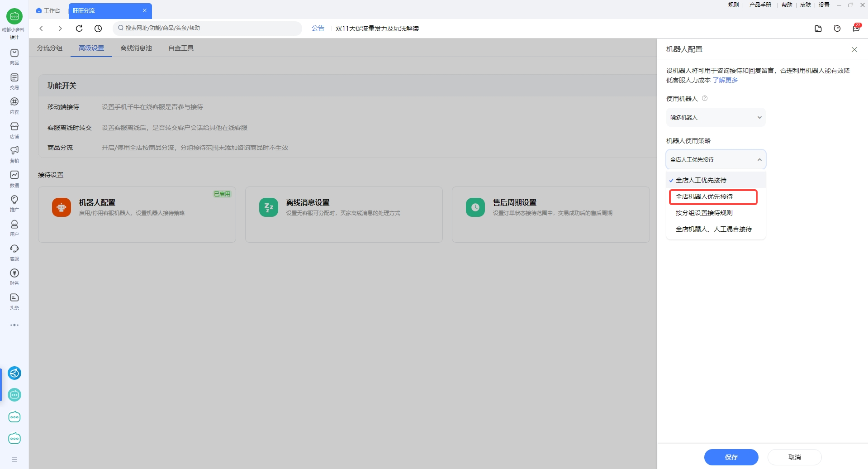Collapse the 机器人使用策略 dropdown

click(716, 159)
